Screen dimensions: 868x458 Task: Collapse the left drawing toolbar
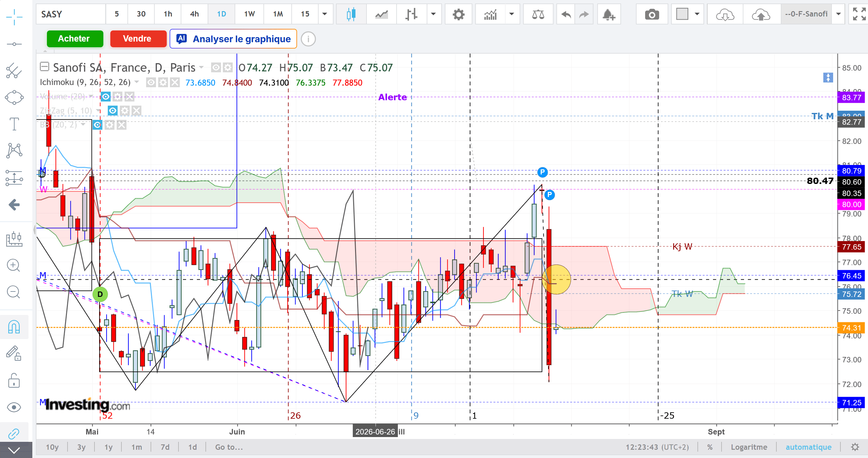pos(14,450)
